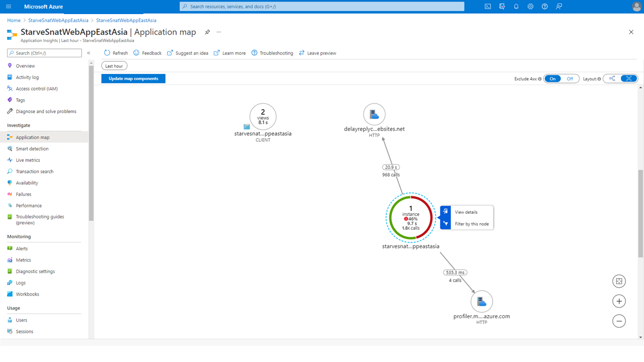Select View details in node popup
Viewport: 644px width, 362px height.
pos(466,212)
